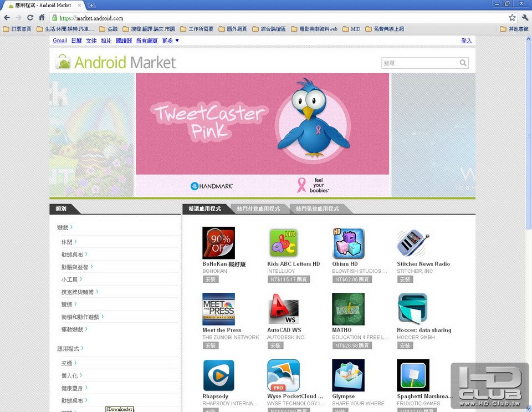The width and height of the screenshot is (532, 412).
Task: Open the browser home page icon
Action: (42, 18)
